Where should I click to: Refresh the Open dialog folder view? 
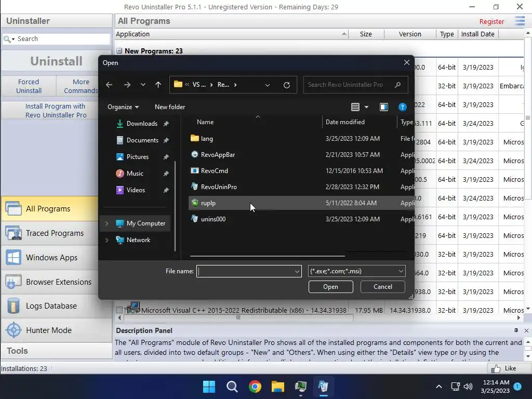point(287,85)
